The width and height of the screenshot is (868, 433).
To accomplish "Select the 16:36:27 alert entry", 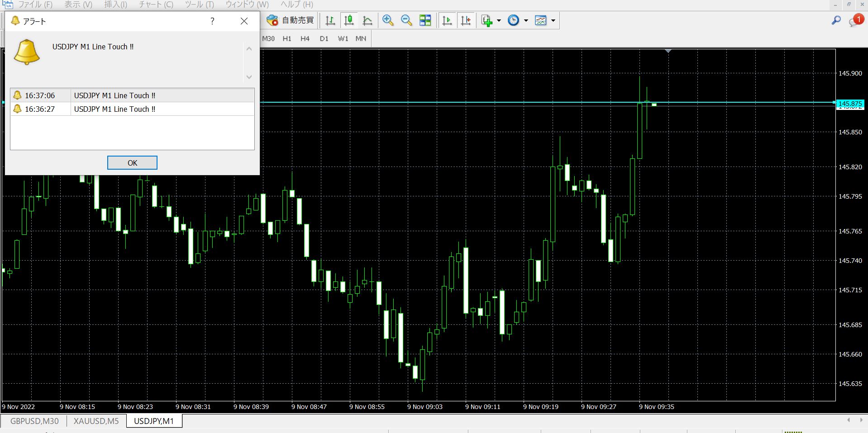I will (132, 109).
